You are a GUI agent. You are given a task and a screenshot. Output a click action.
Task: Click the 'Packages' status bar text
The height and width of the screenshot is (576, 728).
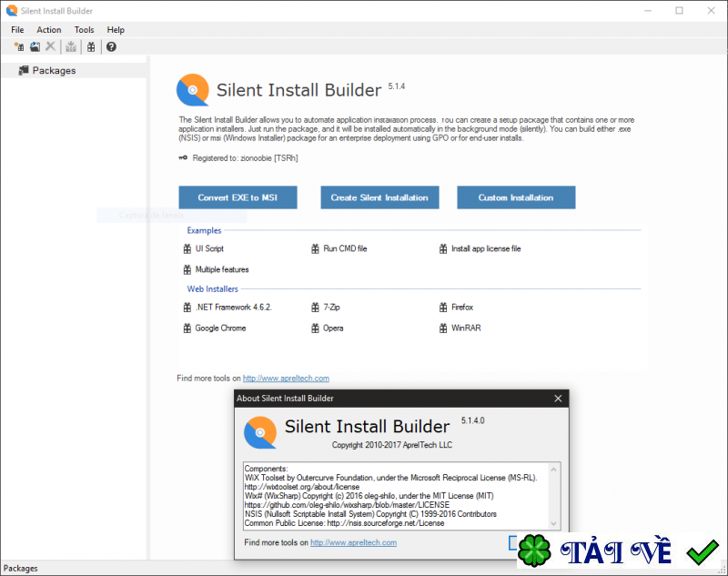click(x=20, y=568)
